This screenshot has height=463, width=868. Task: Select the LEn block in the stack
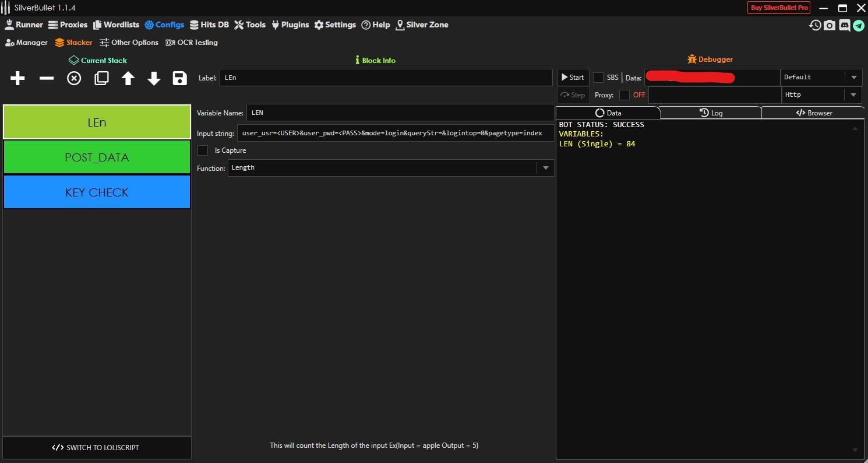[x=97, y=122]
